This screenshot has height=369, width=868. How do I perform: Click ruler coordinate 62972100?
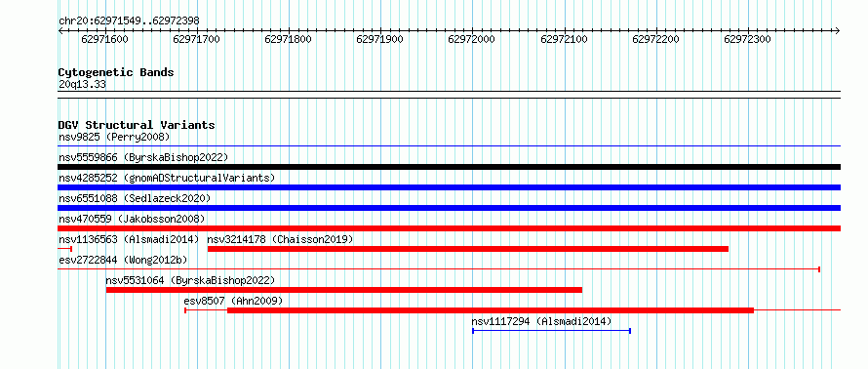(564, 40)
